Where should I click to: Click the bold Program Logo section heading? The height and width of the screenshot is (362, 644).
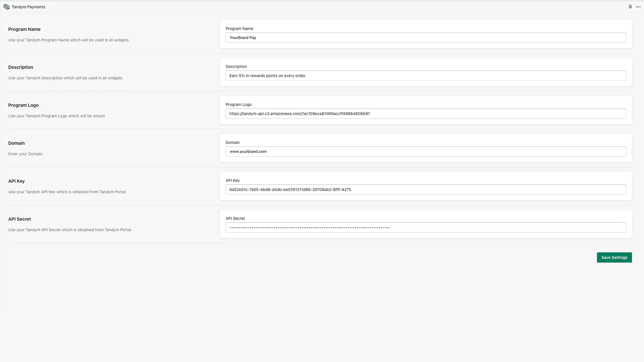(x=23, y=105)
